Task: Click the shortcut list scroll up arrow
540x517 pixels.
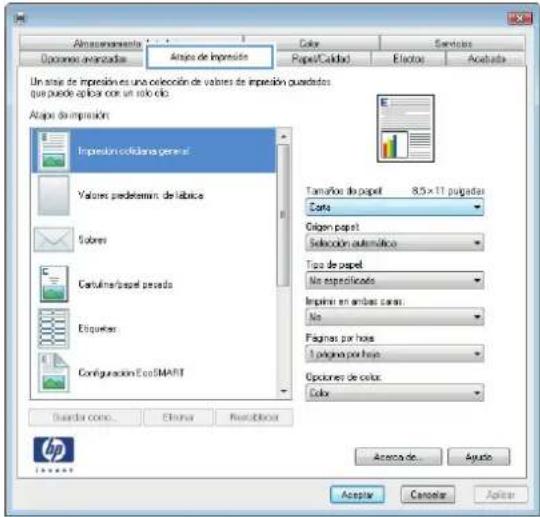Action: coord(283,137)
